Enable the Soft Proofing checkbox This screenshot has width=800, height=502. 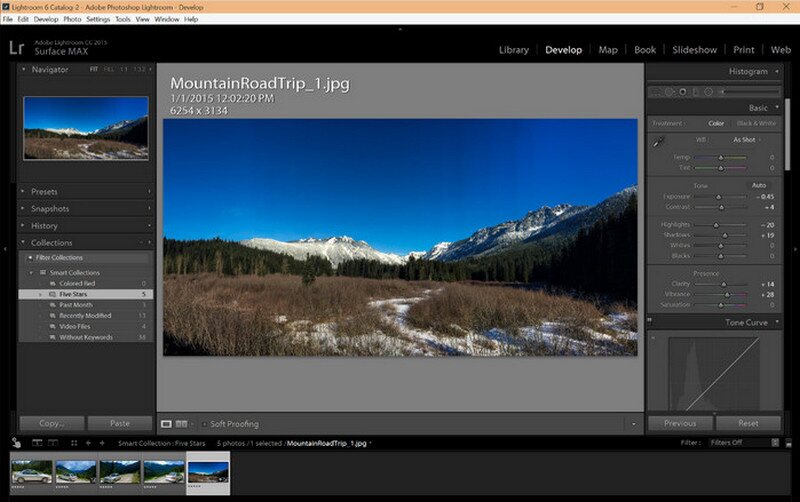(204, 424)
